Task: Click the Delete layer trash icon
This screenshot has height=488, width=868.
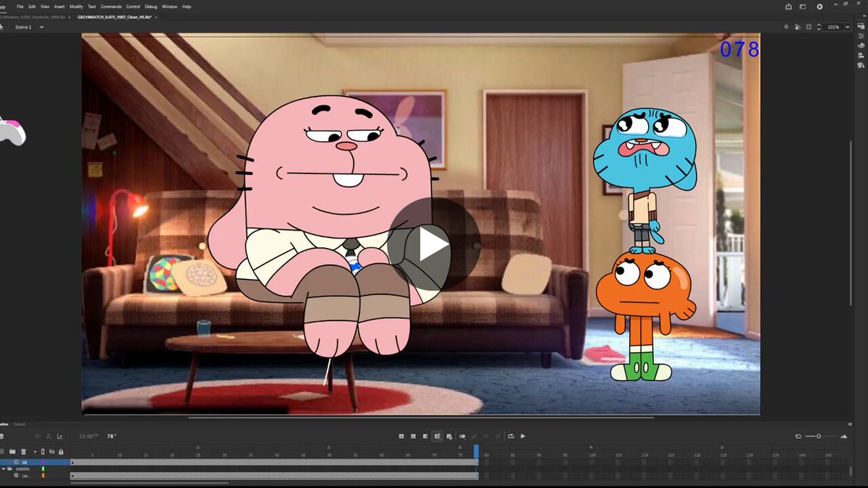Action: point(23,452)
